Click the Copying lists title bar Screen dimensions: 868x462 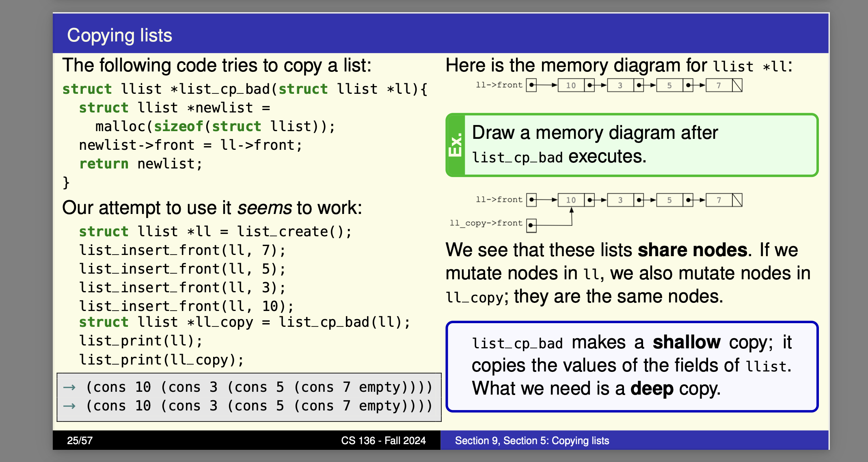point(120,35)
